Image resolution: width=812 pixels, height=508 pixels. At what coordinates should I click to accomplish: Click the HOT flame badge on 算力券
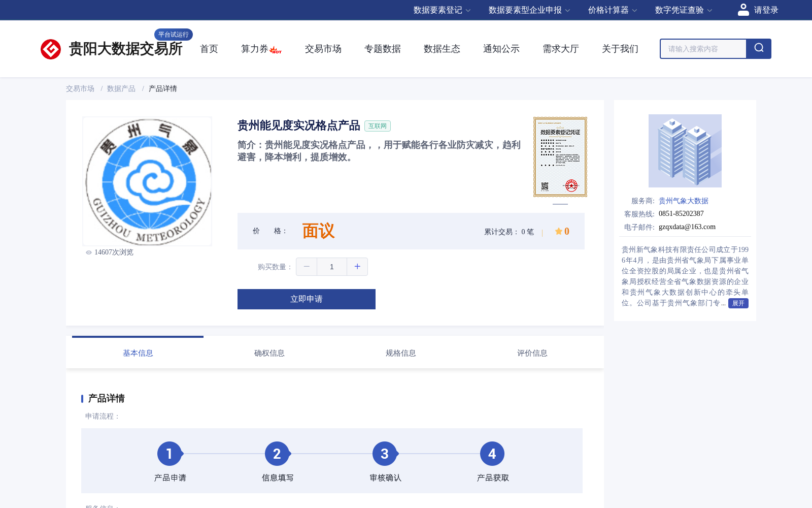[x=276, y=50]
